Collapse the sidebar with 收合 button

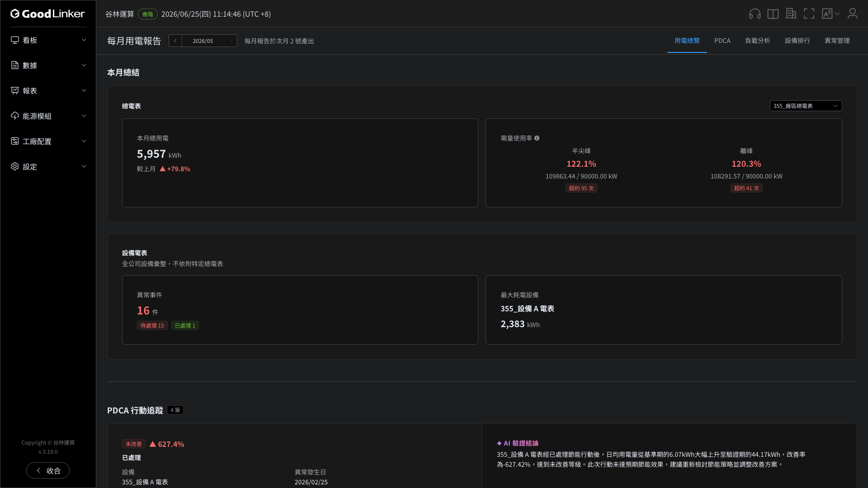coord(48,470)
